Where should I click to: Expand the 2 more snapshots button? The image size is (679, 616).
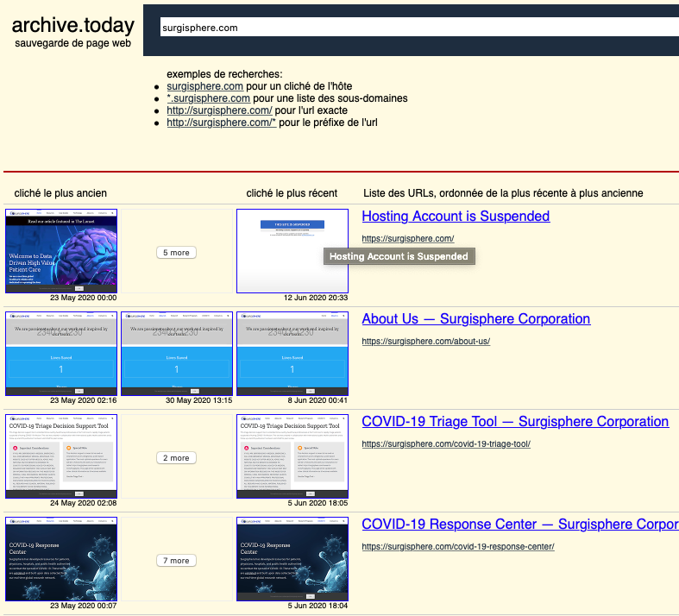click(x=176, y=457)
